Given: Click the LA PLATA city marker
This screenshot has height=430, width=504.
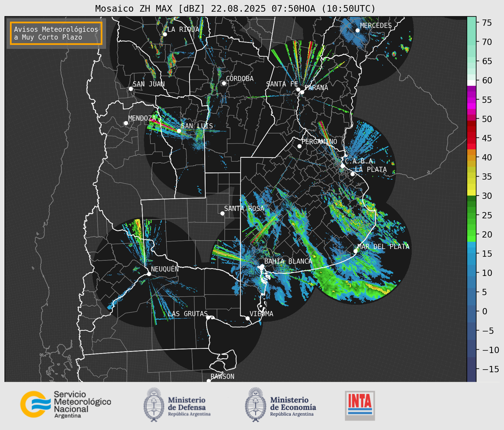Looking at the screenshot, I should click(353, 174).
